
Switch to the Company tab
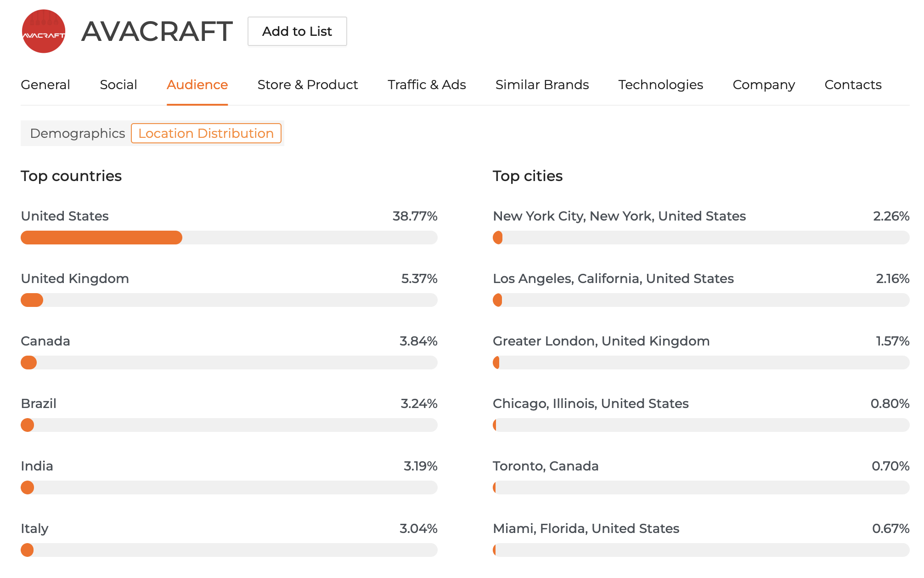pos(763,85)
